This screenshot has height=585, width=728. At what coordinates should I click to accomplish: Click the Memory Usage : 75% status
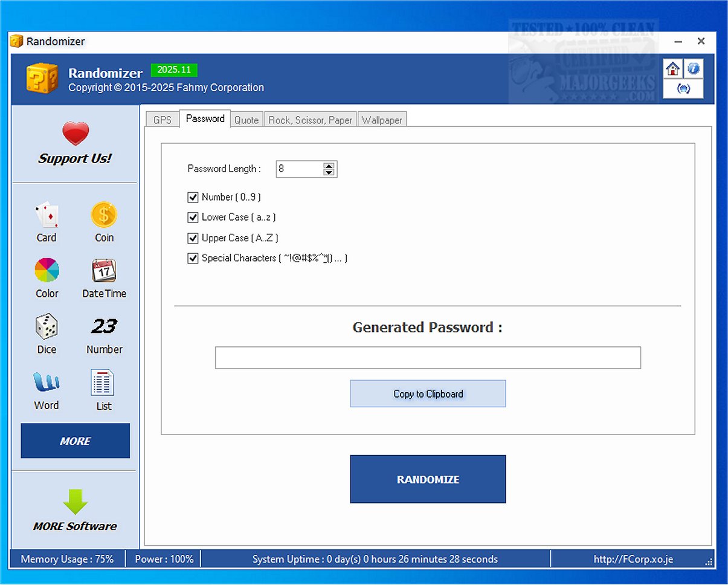(67, 559)
